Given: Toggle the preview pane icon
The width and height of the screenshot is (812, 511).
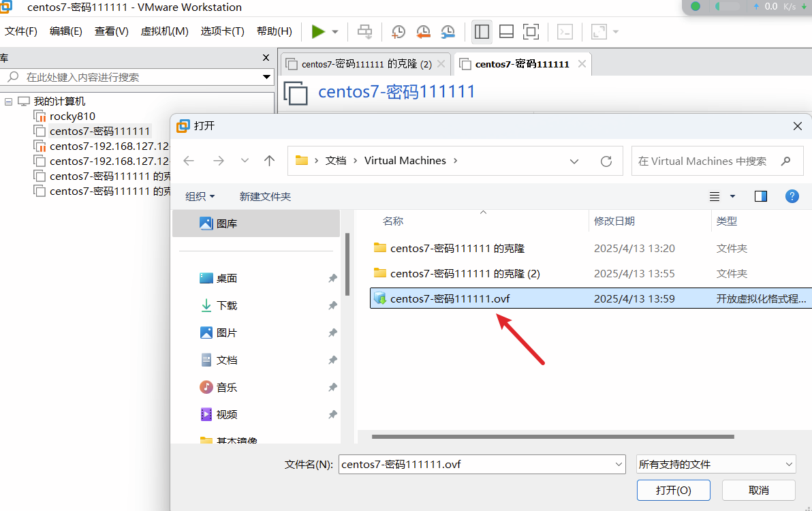Looking at the screenshot, I should 761,196.
